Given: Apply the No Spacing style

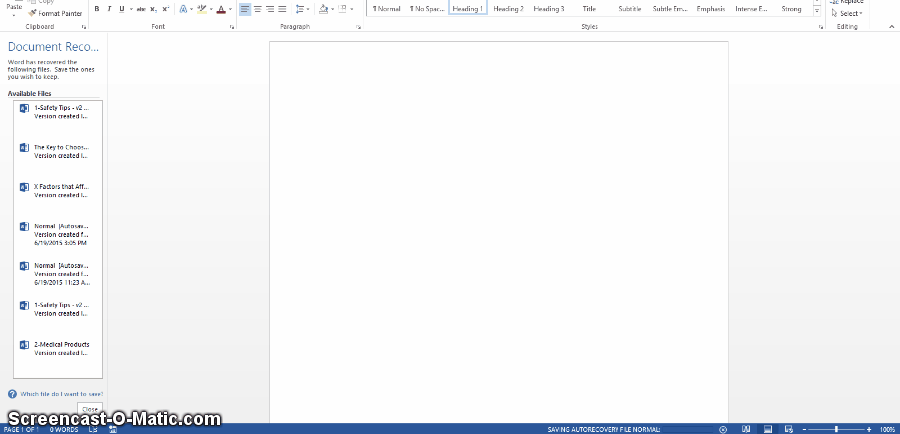Looking at the screenshot, I should (426, 9).
